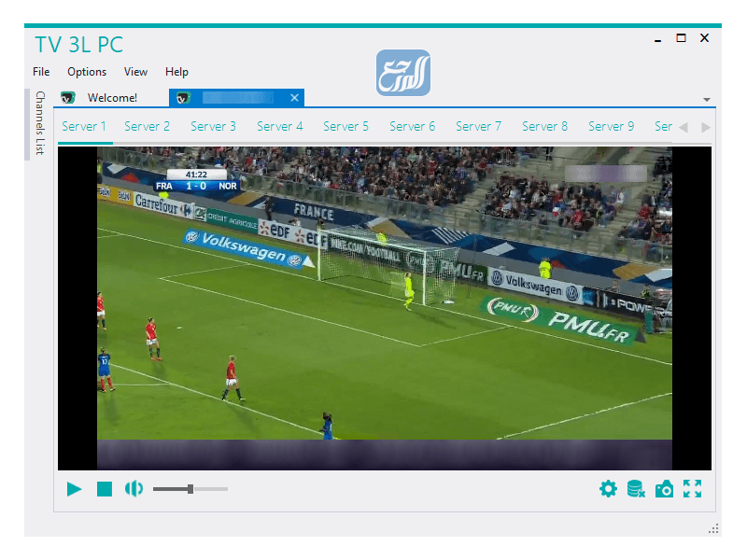Click the clear cache database icon

click(x=637, y=488)
